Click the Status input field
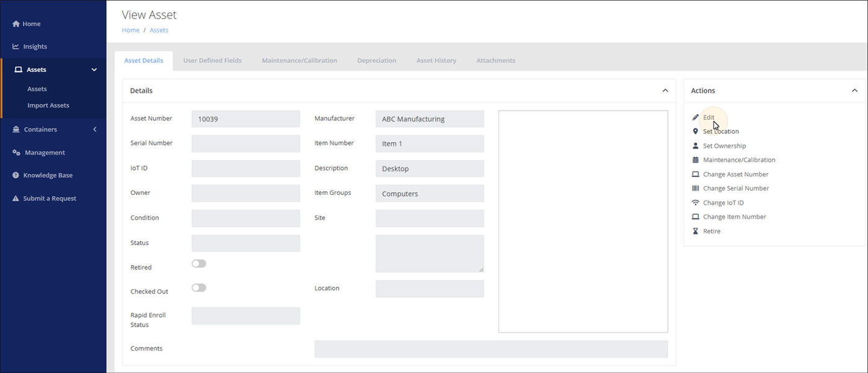Screen dimensions: 868x373 246,243
